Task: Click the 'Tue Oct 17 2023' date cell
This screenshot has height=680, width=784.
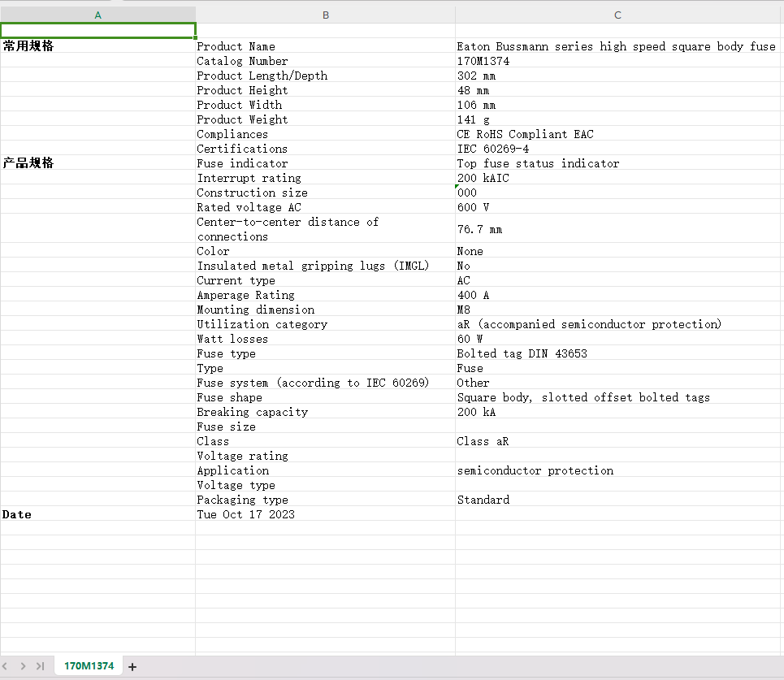Action: (326, 514)
